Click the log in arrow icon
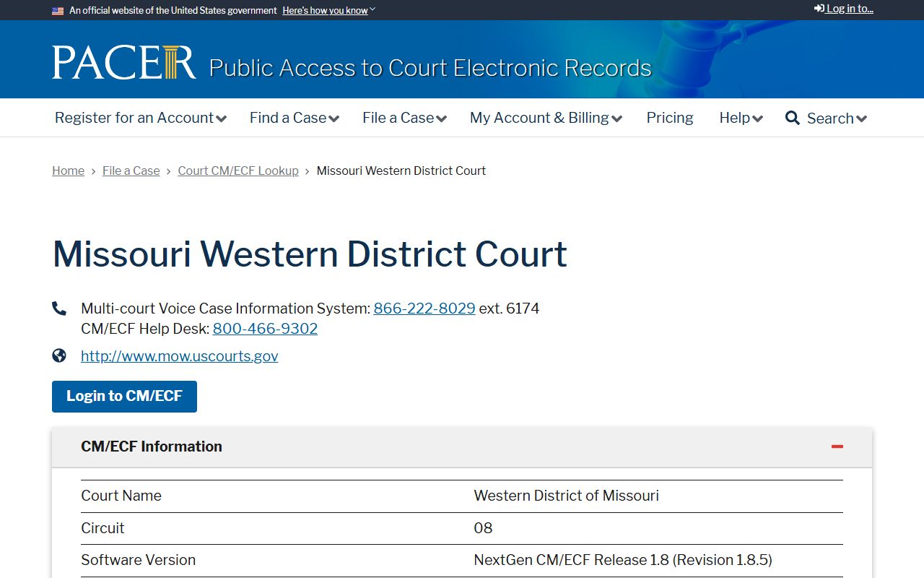This screenshot has width=924, height=578. [819, 9]
